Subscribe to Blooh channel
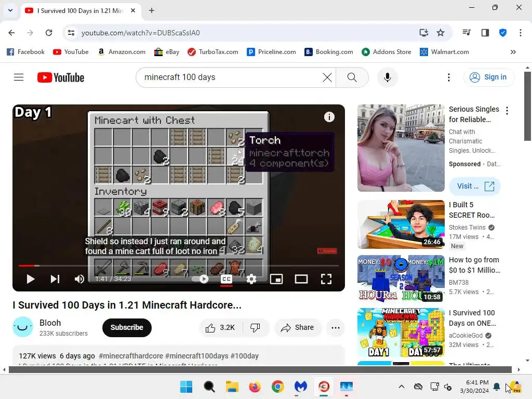 point(127,327)
